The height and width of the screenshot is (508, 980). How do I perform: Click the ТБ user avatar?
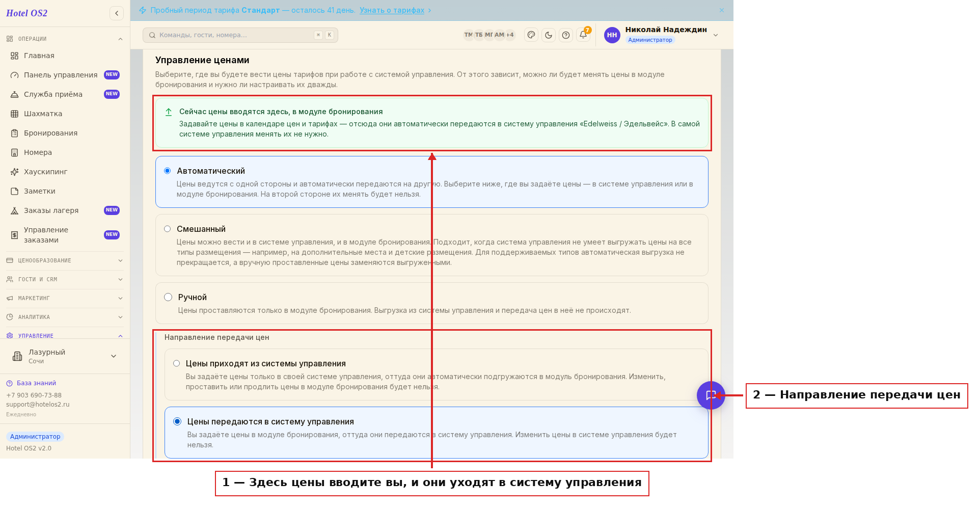coord(479,35)
